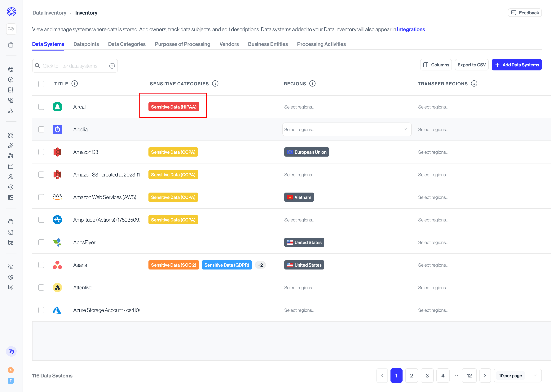The image size is (551, 392).
Task: Check the Amazon S3 row checkbox
Action: 41,152
